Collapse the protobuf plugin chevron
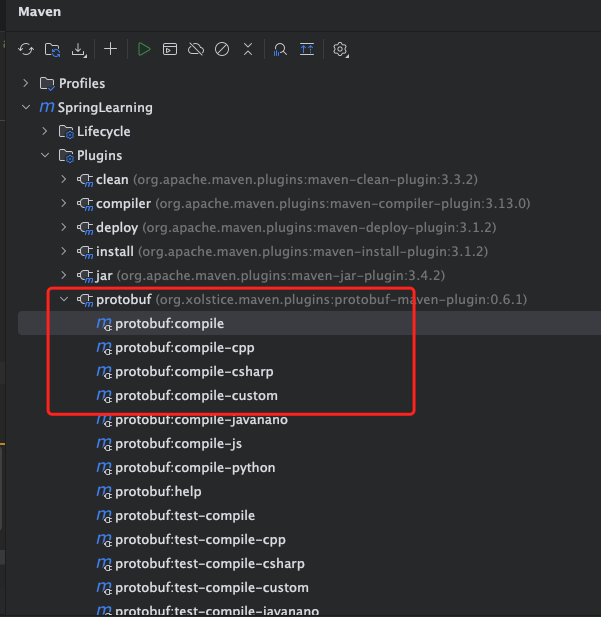Image resolution: width=601 pixels, height=617 pixels. click(x=64, y=299)
